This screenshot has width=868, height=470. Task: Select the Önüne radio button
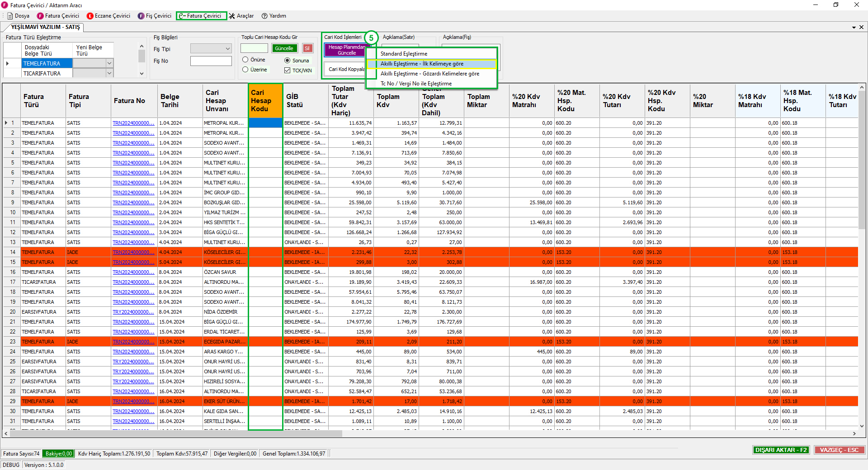coord(245,60)
